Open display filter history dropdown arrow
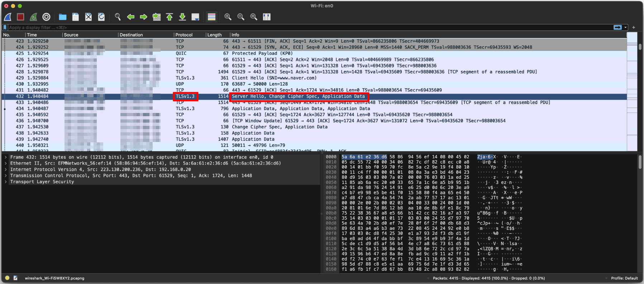644x284 pixels. coord(626,27)
